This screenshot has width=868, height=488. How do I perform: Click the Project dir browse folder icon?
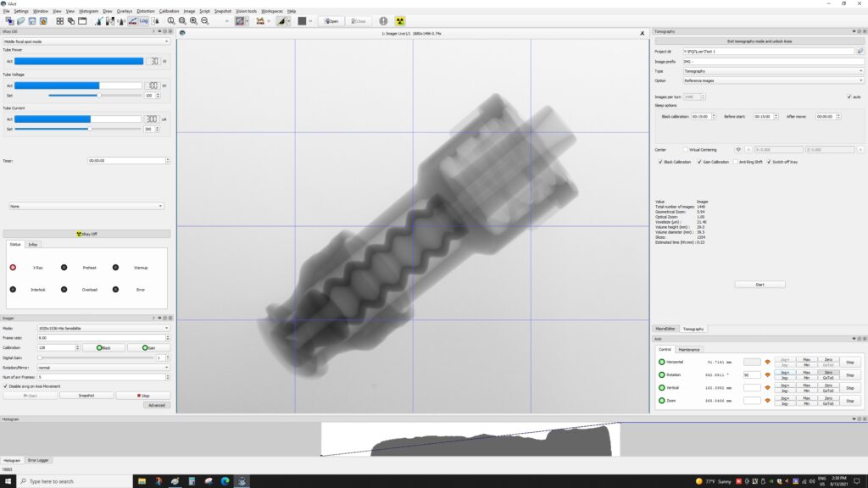pyautogui.click(x=860, y=51)
